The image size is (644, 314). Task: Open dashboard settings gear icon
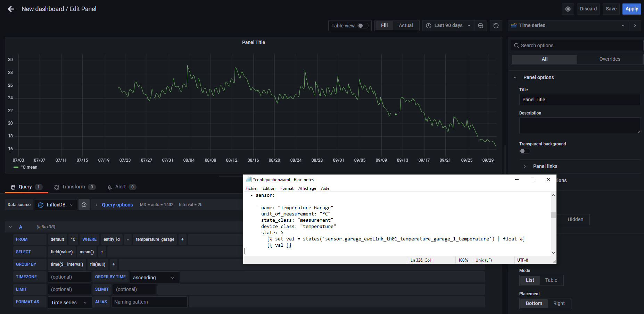click(x=568, y=9)
